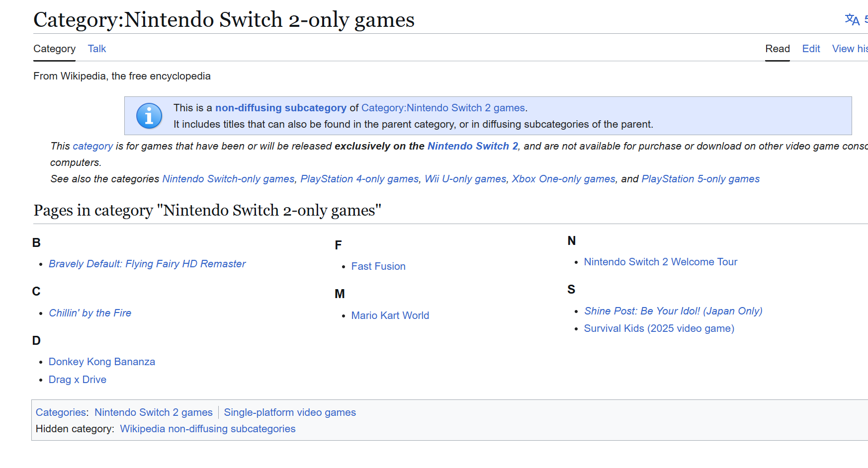Image resolution: width=868 pixels, height=468 pixels.
Task: Open Single-platform video games category
Action: coord(290,412)
